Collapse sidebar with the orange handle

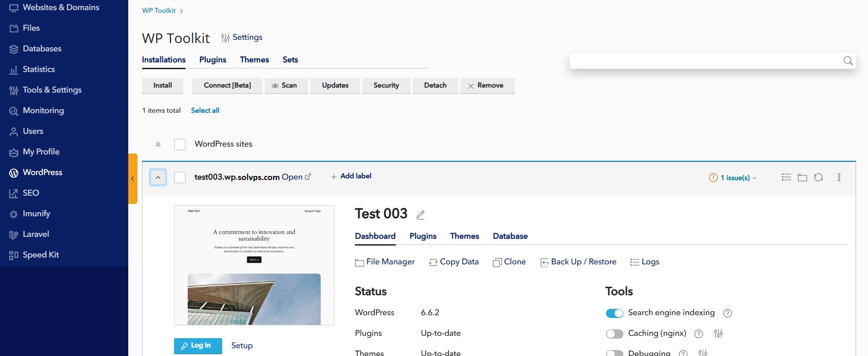click(x=133, y=179)
